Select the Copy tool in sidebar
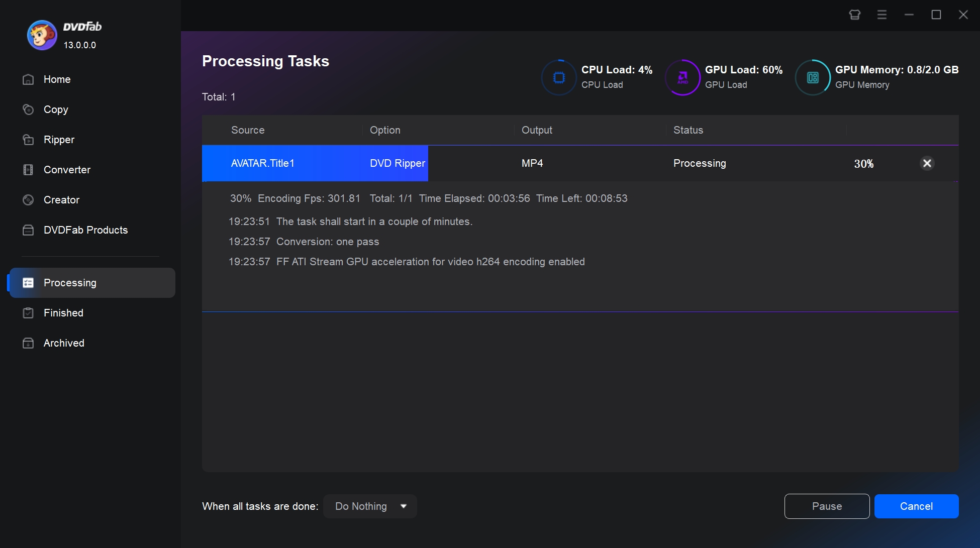 pyautogui.click(x=55, y=109)
